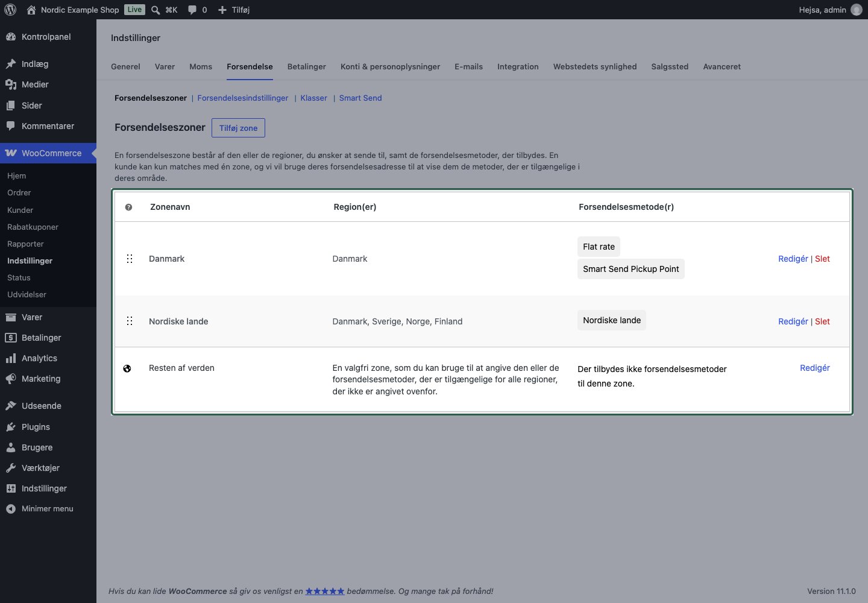Click the Analytics bar chart icon
868x603 pixels.
pyautogui.click(x=11, y=358)
